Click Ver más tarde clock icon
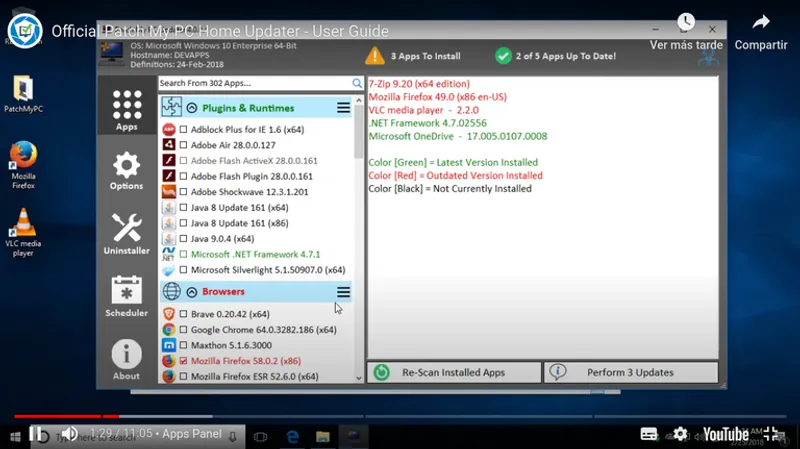 686,21
